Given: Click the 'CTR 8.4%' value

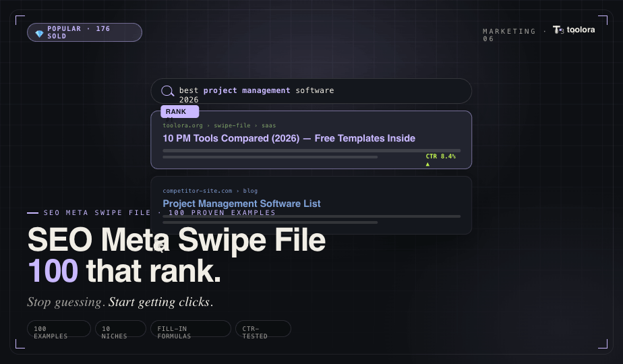Looking at the screenshot, I should 441,156.
